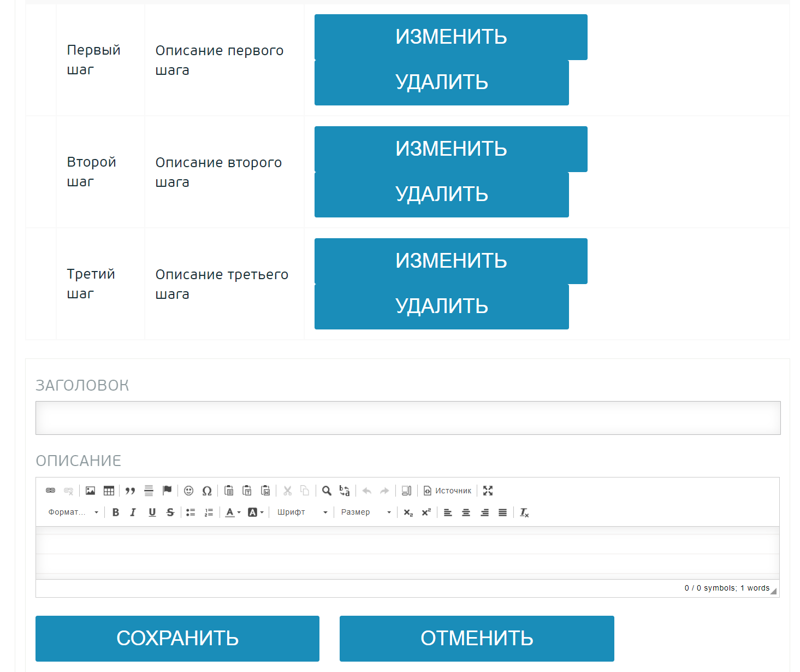
Task: Open the Формат paragraph format dropdown
Action: point(73,512)
